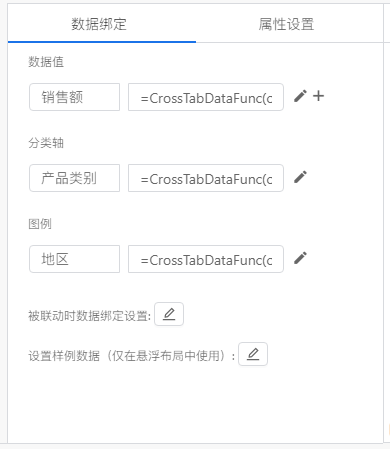Open pencil editor for 产品类别 category axis
This screenshot has width=390, height=449.
300,177
